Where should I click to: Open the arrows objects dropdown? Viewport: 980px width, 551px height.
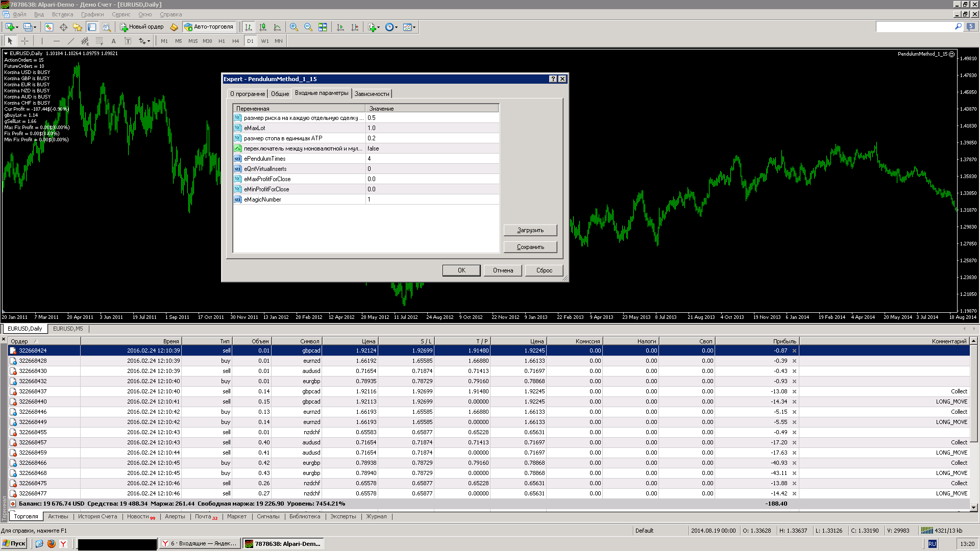(144, 41)
